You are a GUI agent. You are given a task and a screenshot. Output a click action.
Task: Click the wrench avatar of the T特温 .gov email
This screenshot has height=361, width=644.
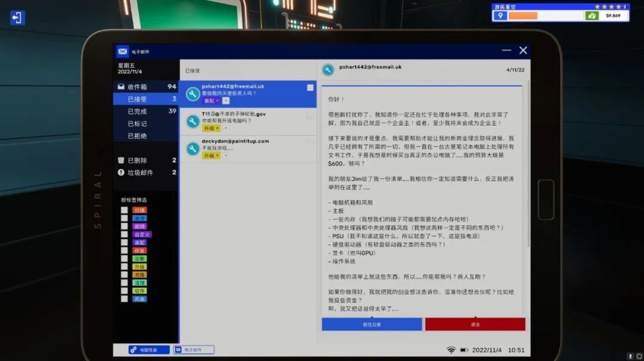(x=192, y=121)
